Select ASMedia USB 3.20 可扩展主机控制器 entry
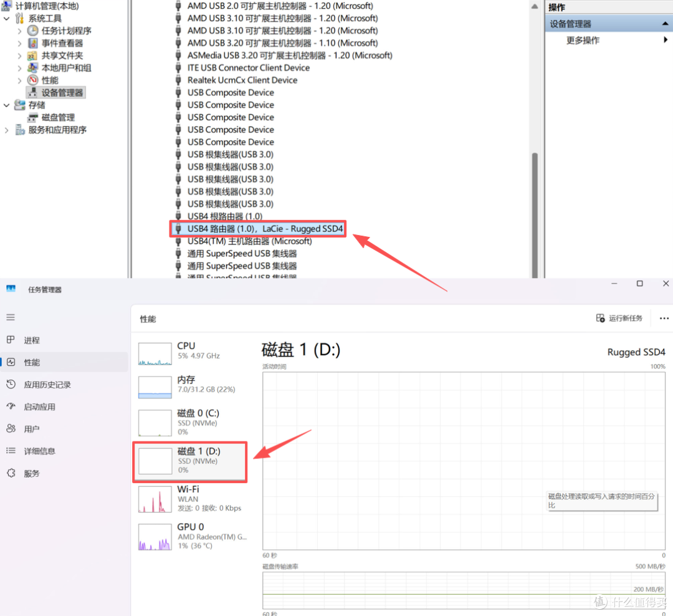Image resolution: width=673 pixels, height=616 pixels. (290, 55)
